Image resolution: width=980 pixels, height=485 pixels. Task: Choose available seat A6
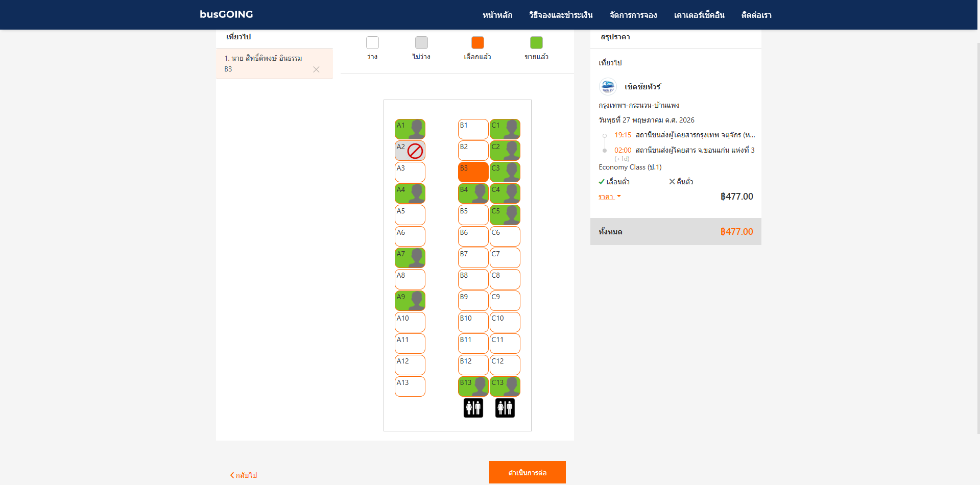click(410, 236)
